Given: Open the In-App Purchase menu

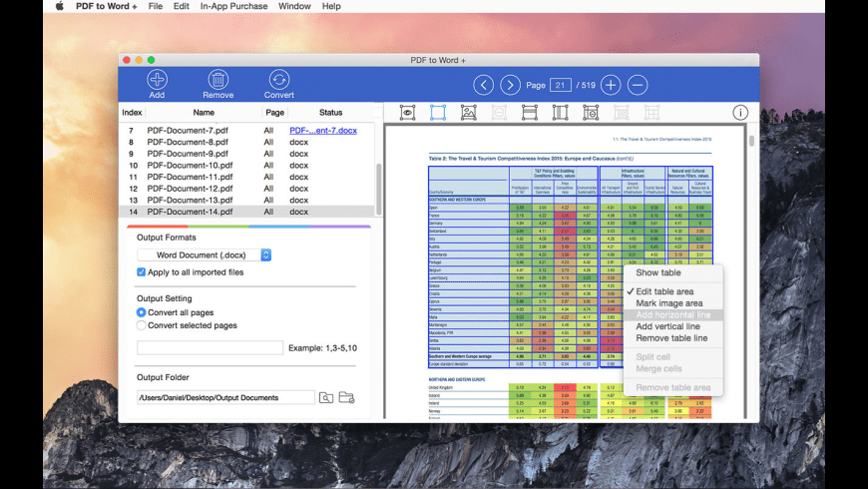Looking at the screenshot, I should (x=233, y=6).
